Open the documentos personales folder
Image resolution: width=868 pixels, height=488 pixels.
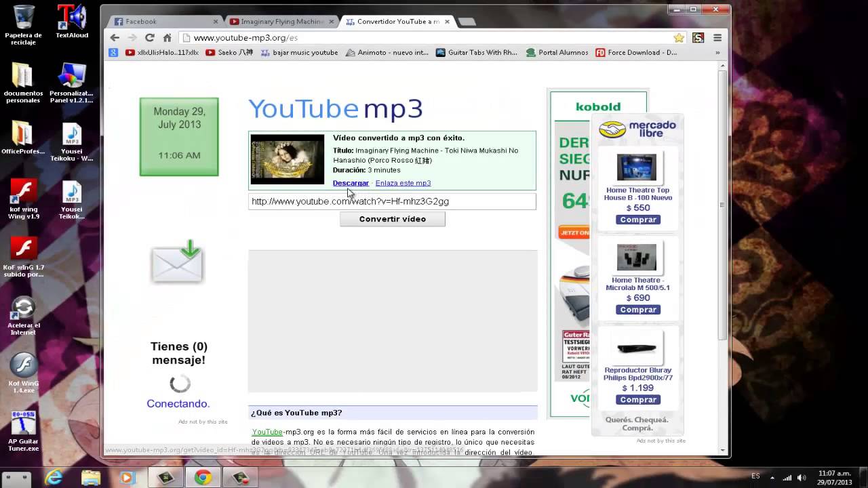click(23, 83)
